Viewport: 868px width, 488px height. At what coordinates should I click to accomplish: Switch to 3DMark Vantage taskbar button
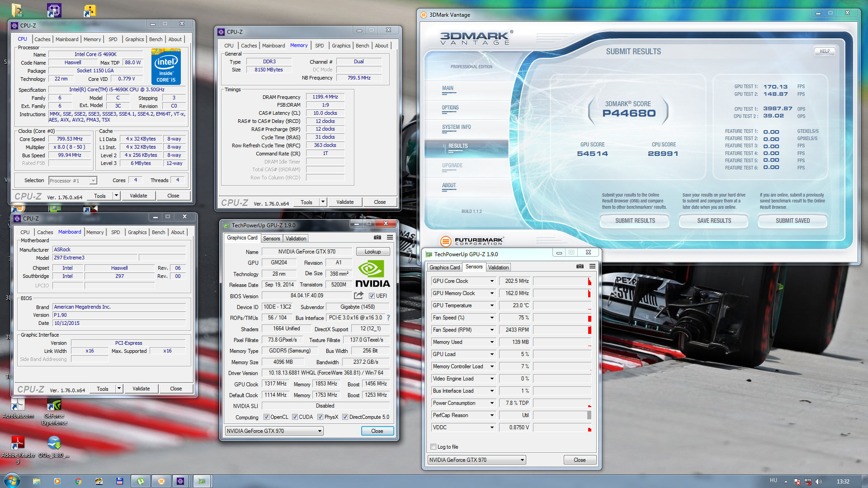(x=161, y=481)
